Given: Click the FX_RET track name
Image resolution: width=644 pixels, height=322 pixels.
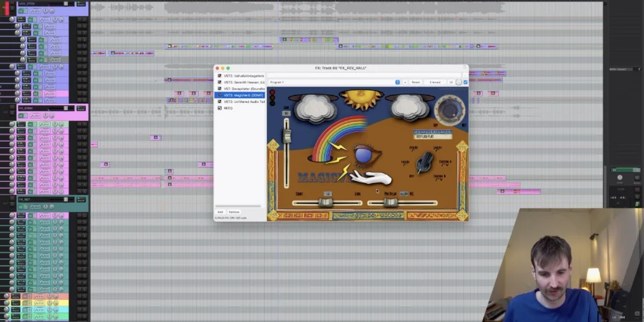Looking at the screenshot, I should click(x=24, y=200).
